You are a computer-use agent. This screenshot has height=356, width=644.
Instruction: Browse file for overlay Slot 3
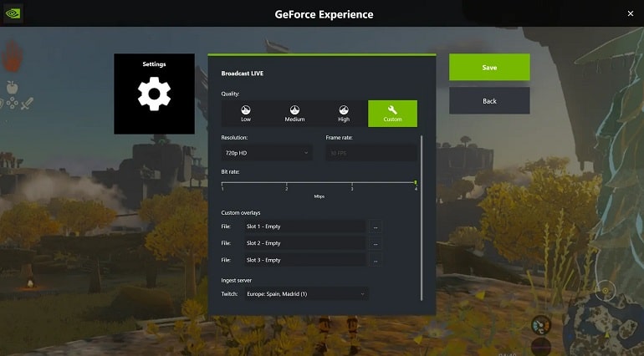(376, 261)
